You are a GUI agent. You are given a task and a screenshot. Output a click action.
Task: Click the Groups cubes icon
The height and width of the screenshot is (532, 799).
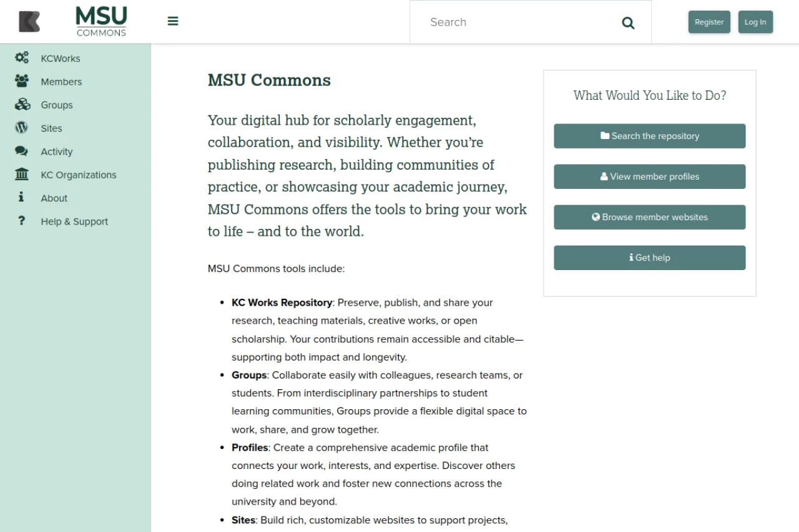pos(22,105)
